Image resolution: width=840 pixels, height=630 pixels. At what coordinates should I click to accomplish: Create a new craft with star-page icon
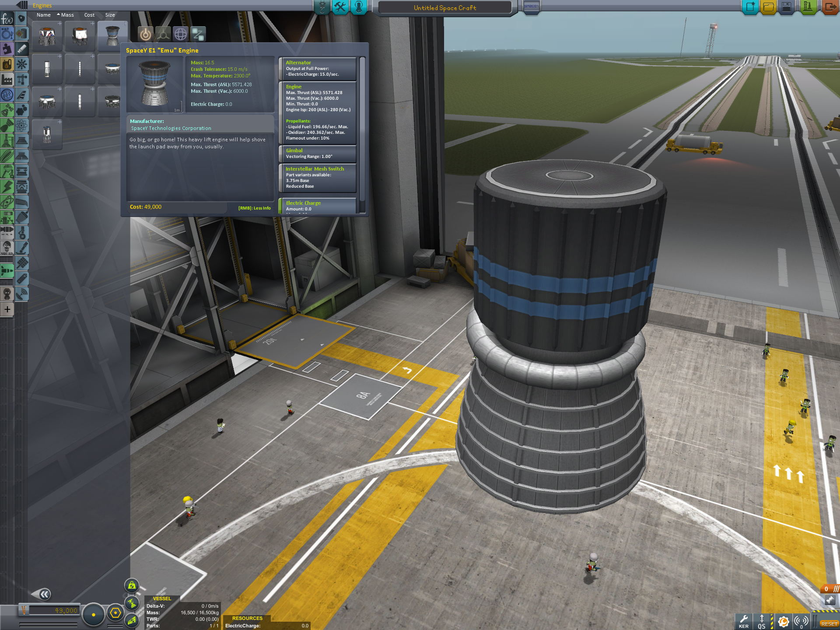750,7
